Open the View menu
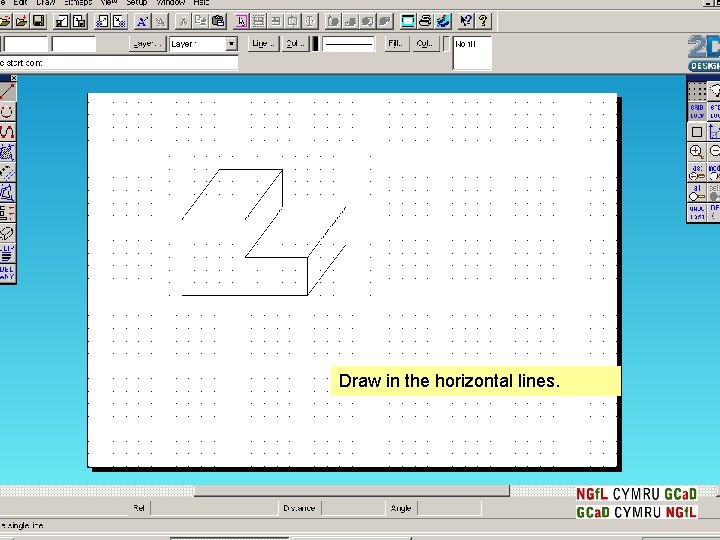Image resolution: width=720 pixels, height=540 pixels. [108, 2]
